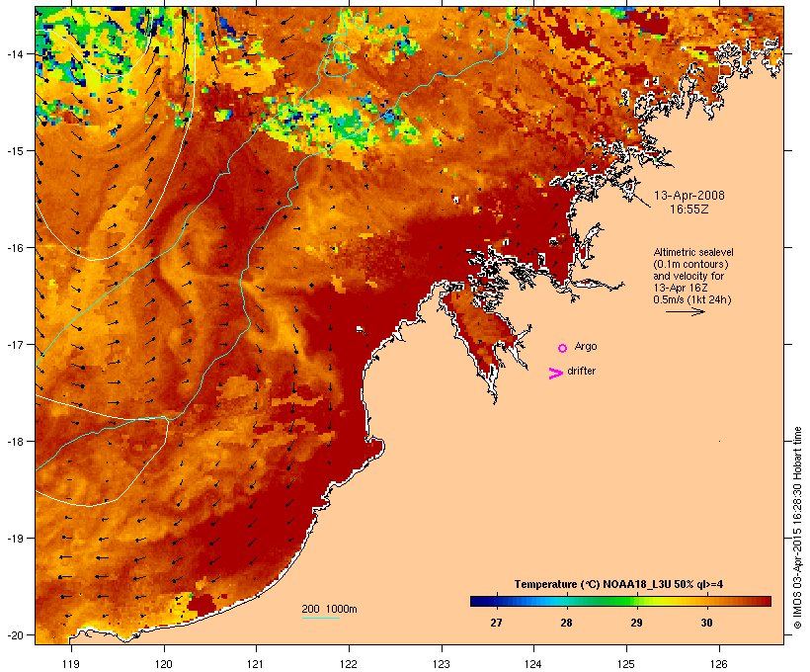The image size is (810, 672).
Task: Click latitude label -18
Action: tap(14, 442)
